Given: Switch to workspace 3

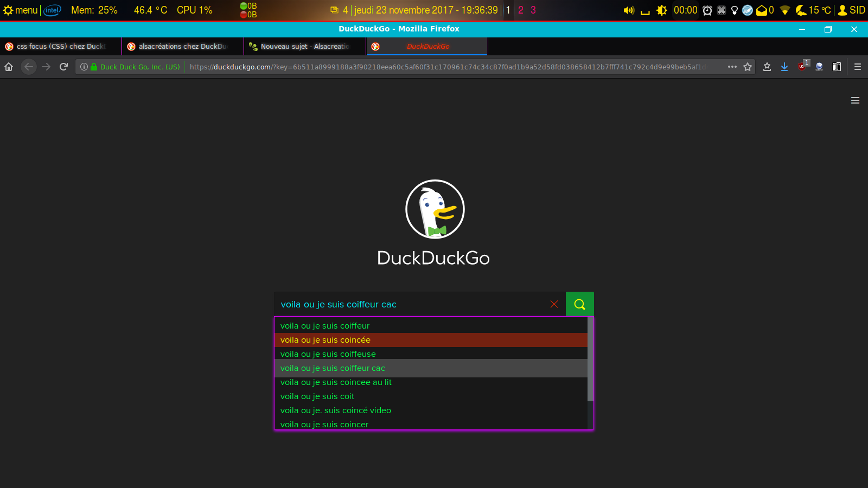Looking at the screenshot, I should click(x=533, y=10).
